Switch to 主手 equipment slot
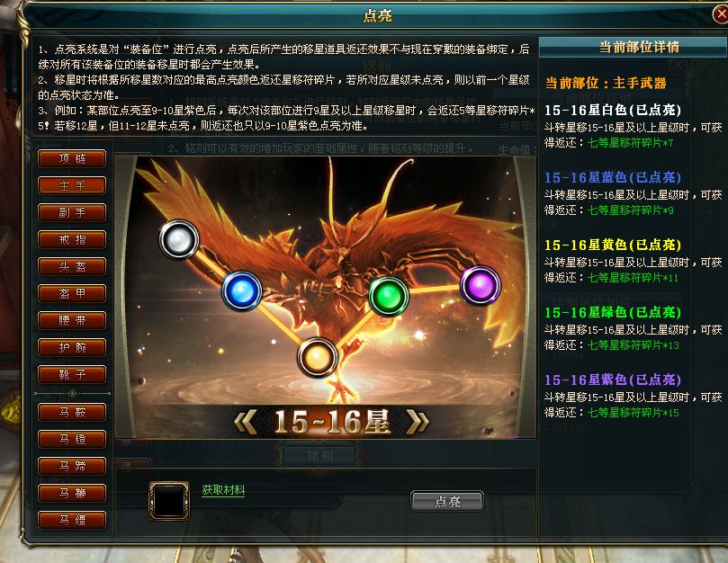 [72, 185]
